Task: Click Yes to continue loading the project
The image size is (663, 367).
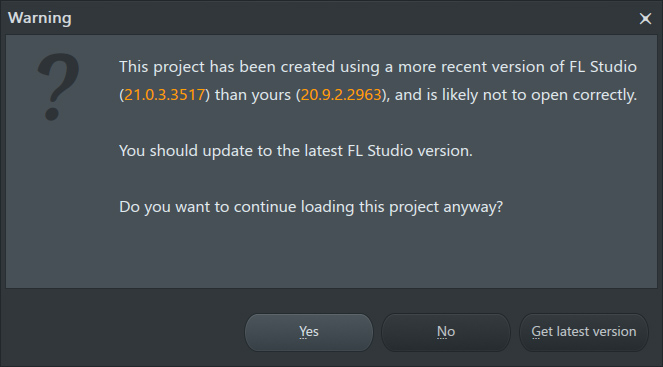Action: [x=309, y=332]
